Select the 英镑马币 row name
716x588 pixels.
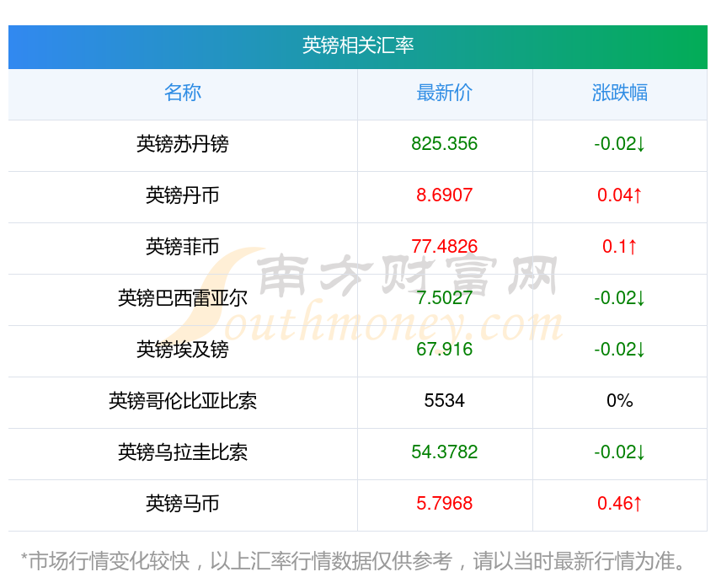click(183, 504)
